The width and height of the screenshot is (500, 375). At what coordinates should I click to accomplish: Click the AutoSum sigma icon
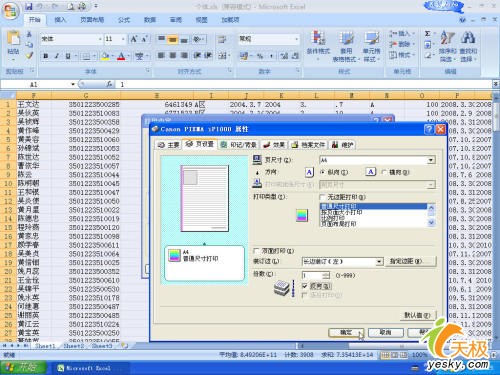427,33
